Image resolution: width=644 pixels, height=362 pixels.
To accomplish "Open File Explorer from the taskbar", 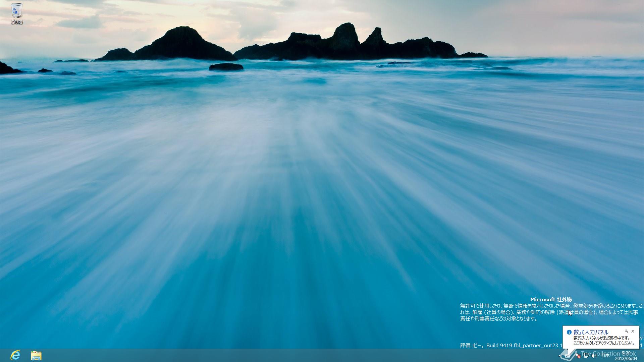I will pos(36,355).
